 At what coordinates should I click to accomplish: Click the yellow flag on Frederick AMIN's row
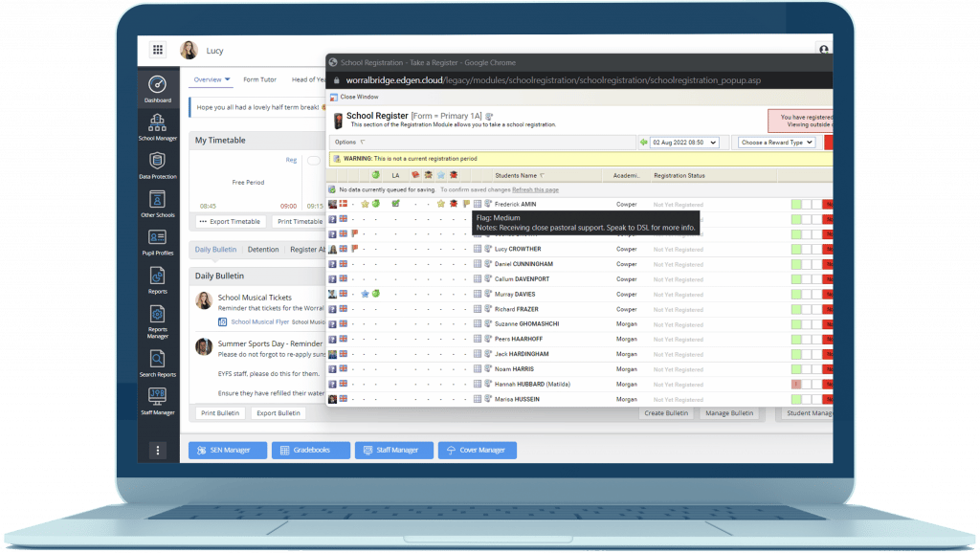[466, 204]
